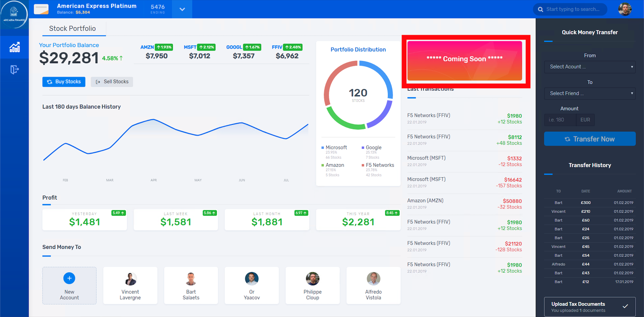This screenshot has height=317, width=644.
Task: Click Alfredo Vistola's avatar
Action: pos(374,279)
